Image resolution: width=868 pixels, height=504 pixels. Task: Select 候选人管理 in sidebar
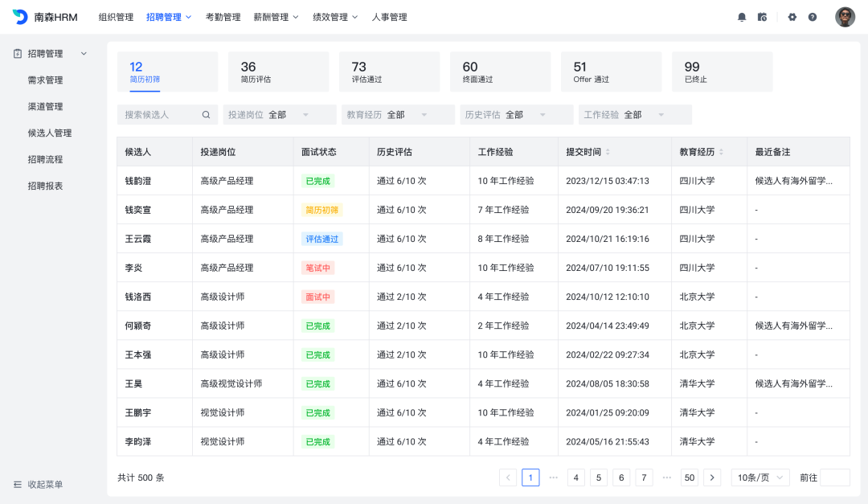50,133
